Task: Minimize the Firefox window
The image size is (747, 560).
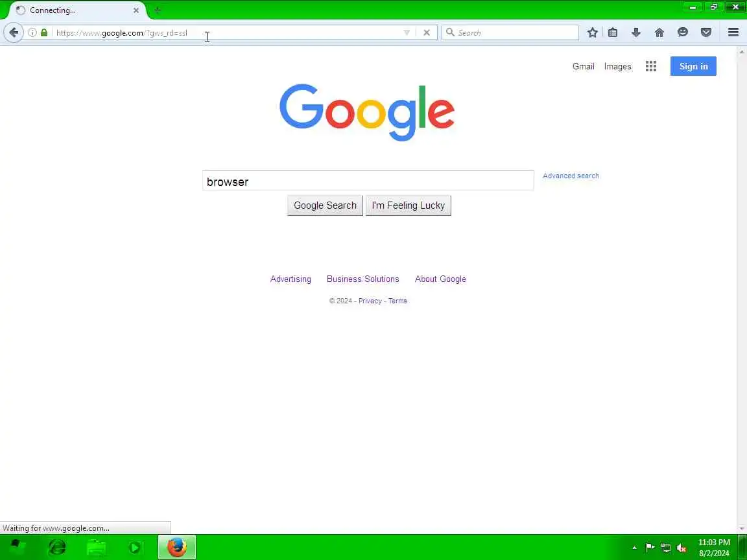Action: tap(693, 6)
